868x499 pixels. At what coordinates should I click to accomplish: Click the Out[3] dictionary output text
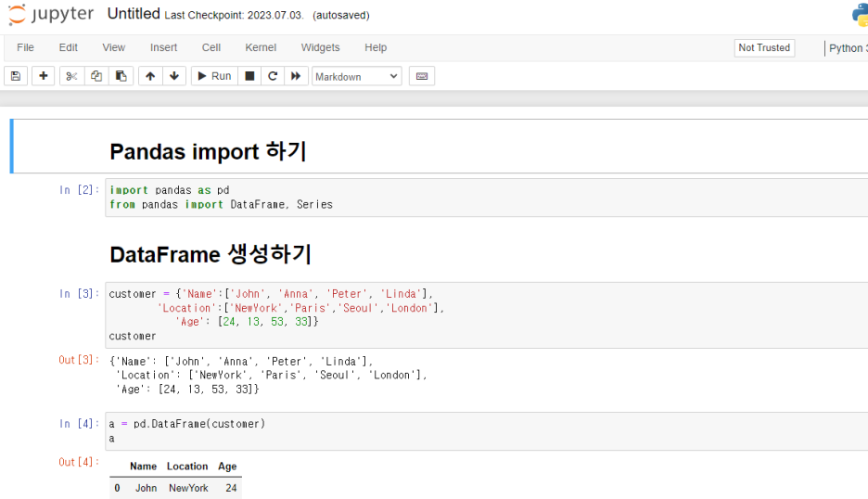click(269, 375)
